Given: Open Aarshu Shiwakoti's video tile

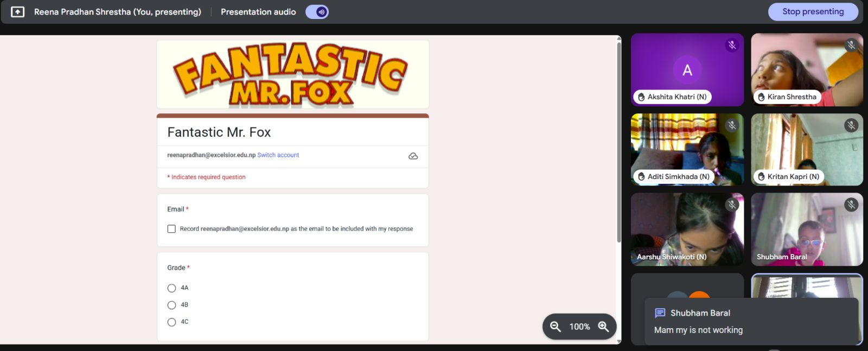Looking at the screenshot, I should coord(687,229).
